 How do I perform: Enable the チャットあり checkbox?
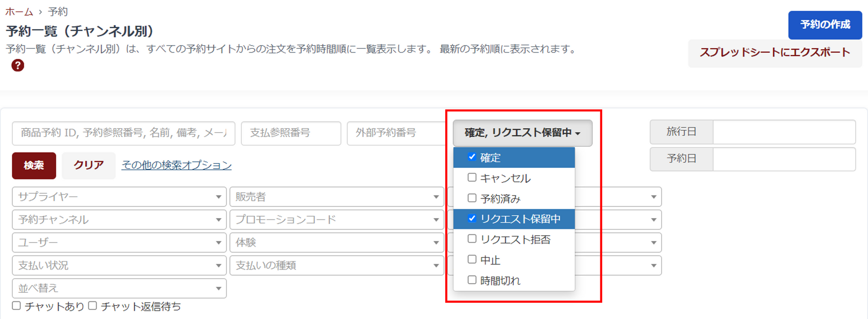[17, 306]
